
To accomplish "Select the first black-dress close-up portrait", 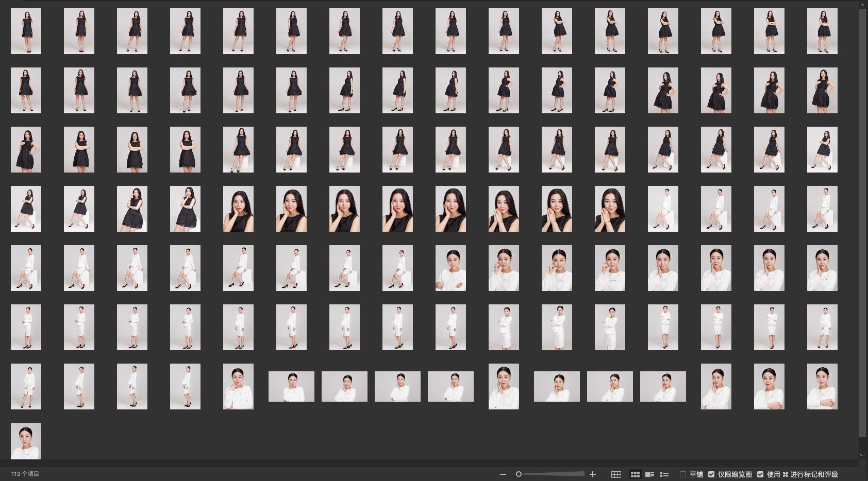I will pos(238,209).
